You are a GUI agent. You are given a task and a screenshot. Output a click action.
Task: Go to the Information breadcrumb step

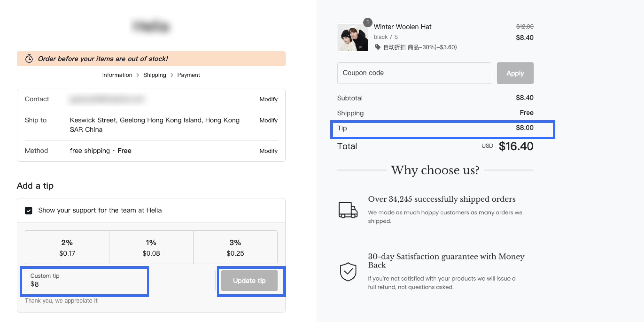[117, 75]
